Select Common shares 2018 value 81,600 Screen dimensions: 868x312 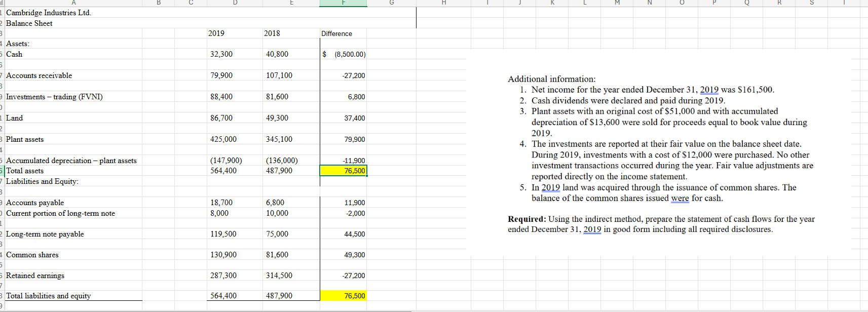click(x=277, y=255)
